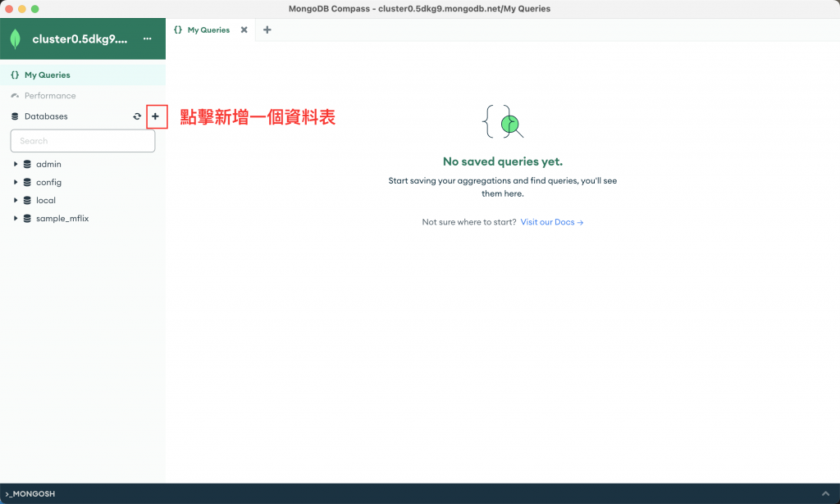
Task: Click the Visit our Docs link
Action: [552, 222]
